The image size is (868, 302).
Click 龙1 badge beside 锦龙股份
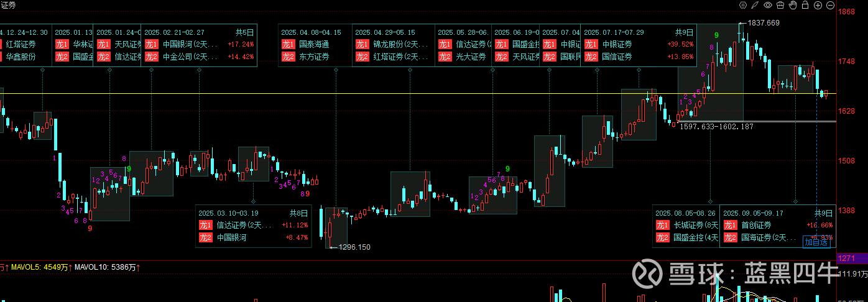[362, 44]
